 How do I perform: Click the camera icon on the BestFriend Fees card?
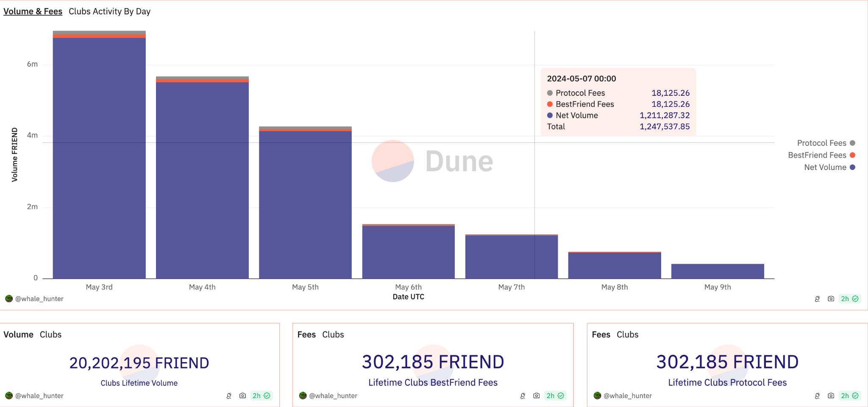536,396
